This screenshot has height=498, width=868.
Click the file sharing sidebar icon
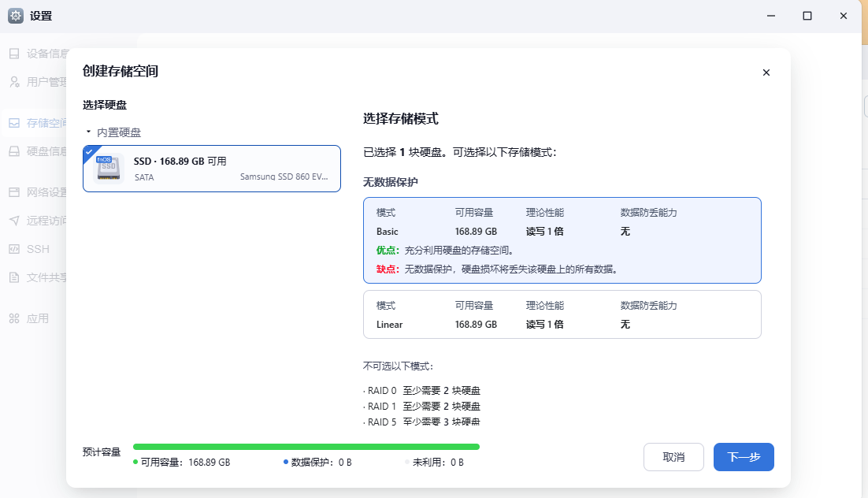14,277
